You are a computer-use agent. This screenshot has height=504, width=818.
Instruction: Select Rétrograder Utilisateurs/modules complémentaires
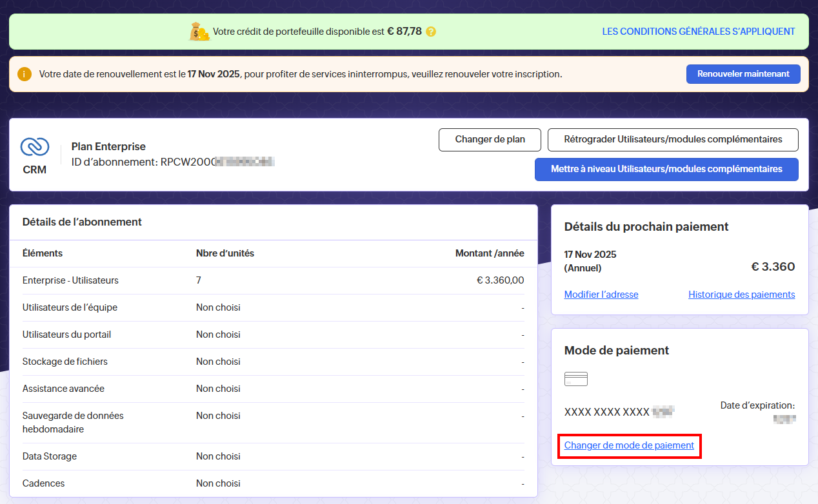pos(672,139)
